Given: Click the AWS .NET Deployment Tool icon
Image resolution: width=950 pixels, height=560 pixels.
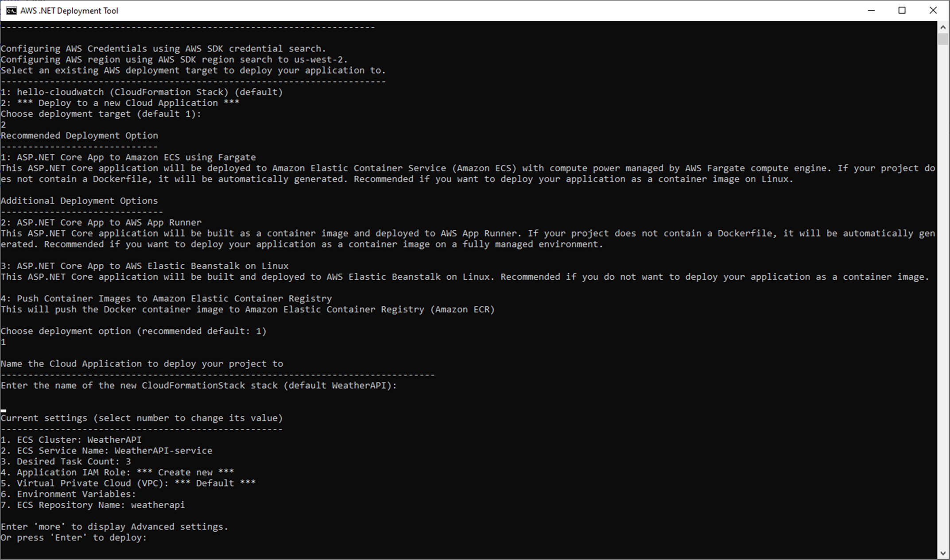Looking at the screenshot, I should tap(9, 9).
